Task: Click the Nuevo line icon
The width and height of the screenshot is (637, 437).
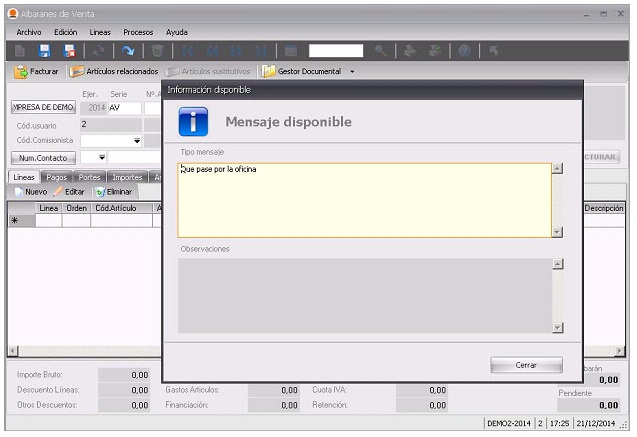Action: point(29,191)
